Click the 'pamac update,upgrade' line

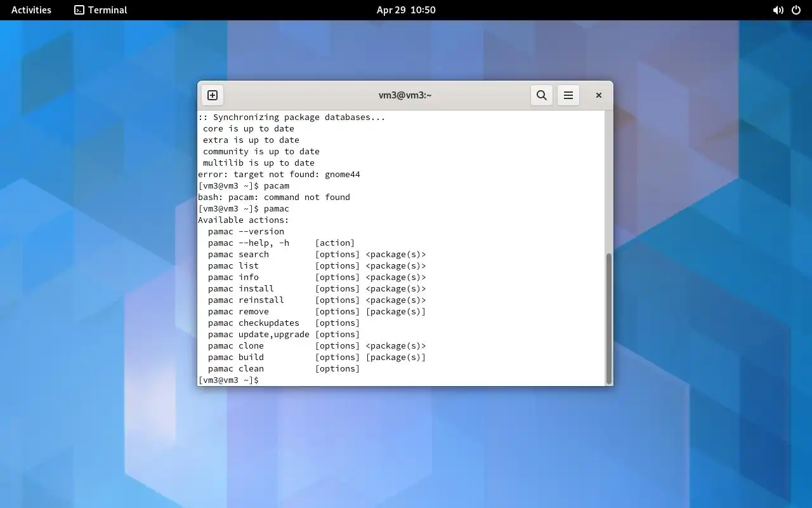(284, 335)
